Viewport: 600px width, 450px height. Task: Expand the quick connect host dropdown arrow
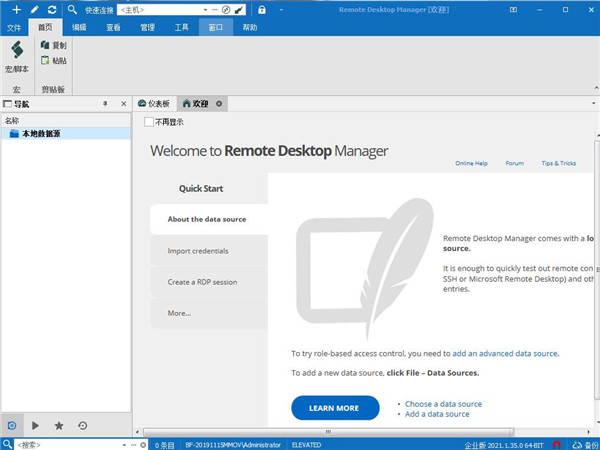[206, 10]
